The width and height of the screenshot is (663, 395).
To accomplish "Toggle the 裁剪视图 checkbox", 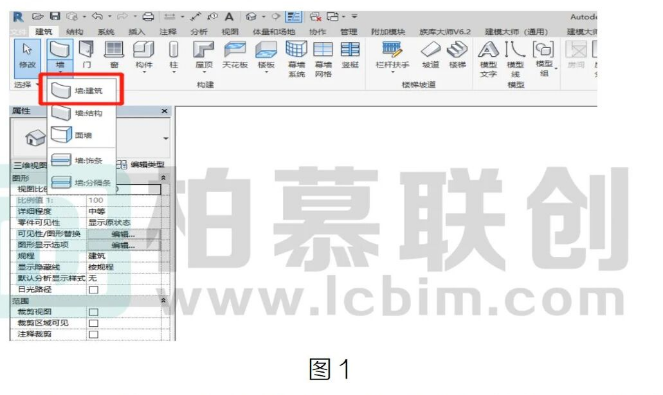I will pyautogui.click(x=93, y=312).
